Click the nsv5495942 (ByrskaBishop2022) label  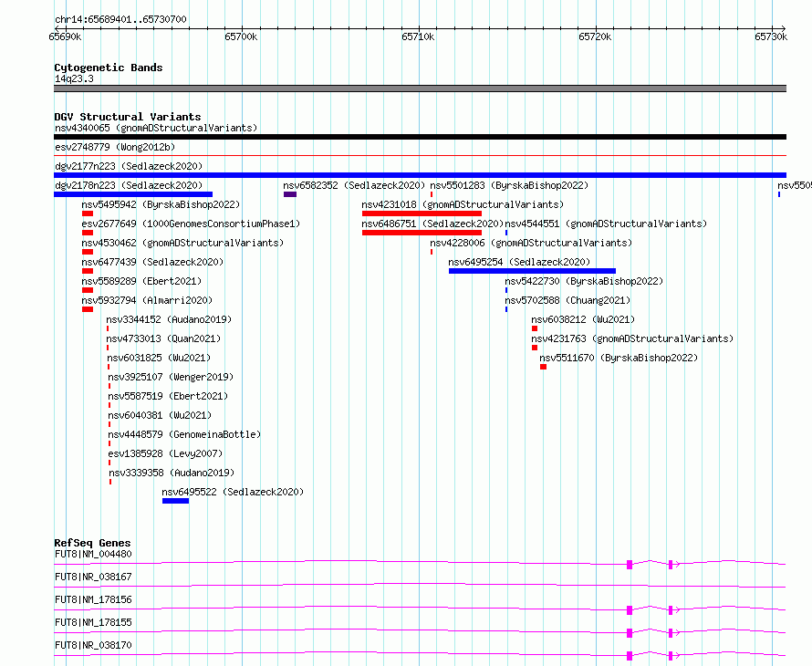[161, 204]
